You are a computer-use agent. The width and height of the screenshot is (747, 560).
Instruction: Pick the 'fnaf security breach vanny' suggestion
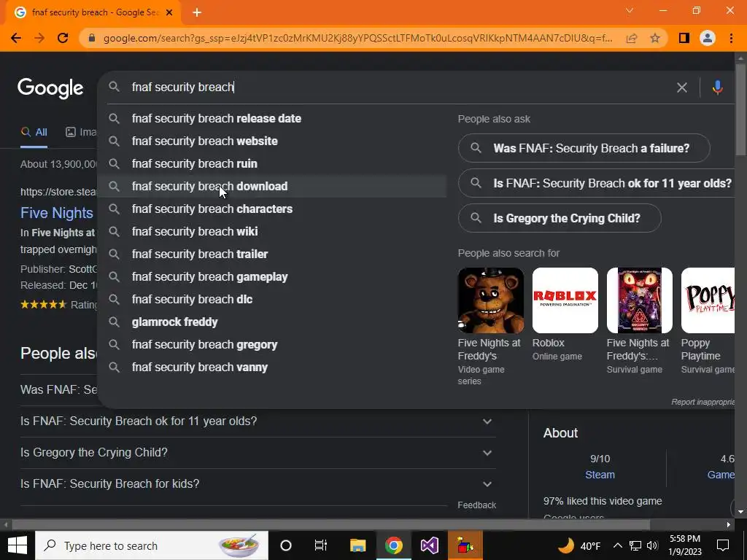click(272, 367)
